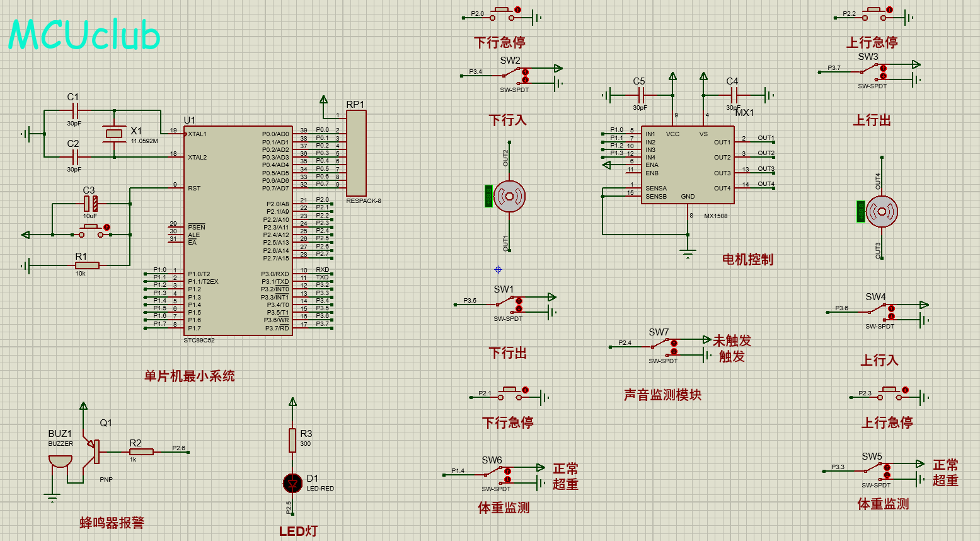Click the 上行出 label under SW3
Viewport: 980px width, 541px height.
click(872, 120)
